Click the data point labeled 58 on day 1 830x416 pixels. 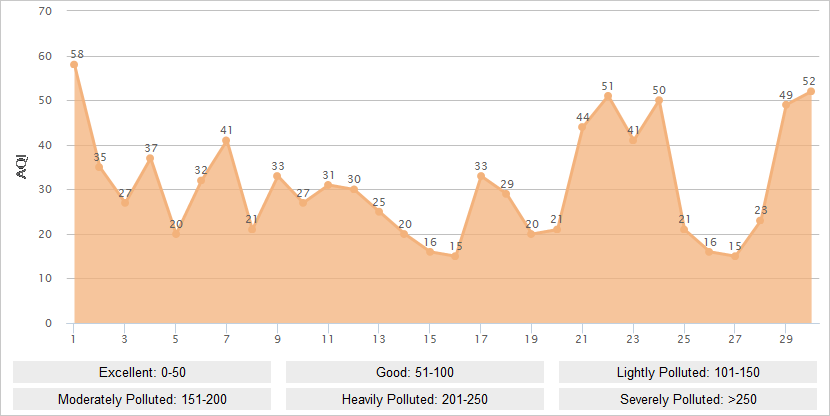pos(74,65)
